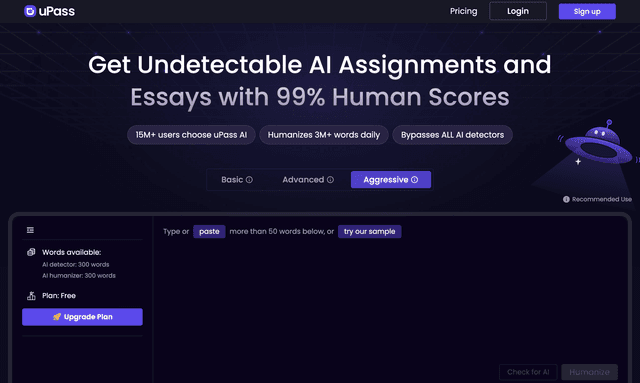Click the Recommended Use info icon
Image resolution: width=640 pixels, height=383 pixels.
pos(566,199)
